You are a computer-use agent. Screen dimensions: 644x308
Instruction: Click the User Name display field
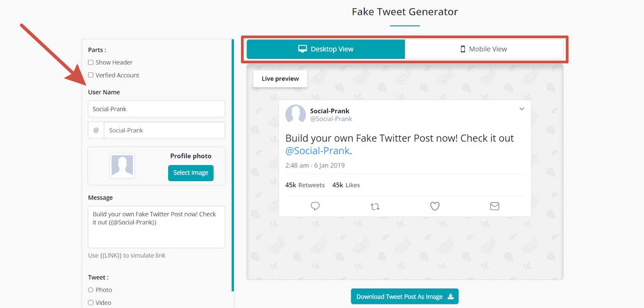click(156, 109)
